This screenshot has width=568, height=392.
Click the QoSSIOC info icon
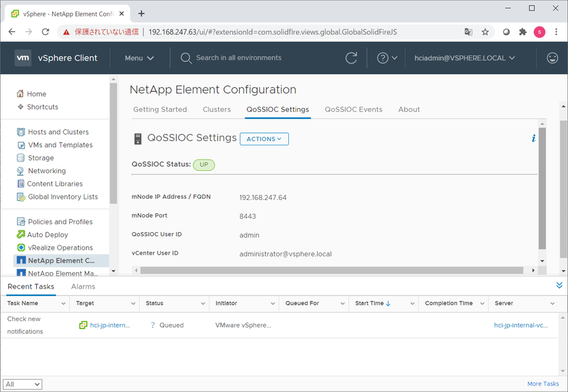(533, 138)
